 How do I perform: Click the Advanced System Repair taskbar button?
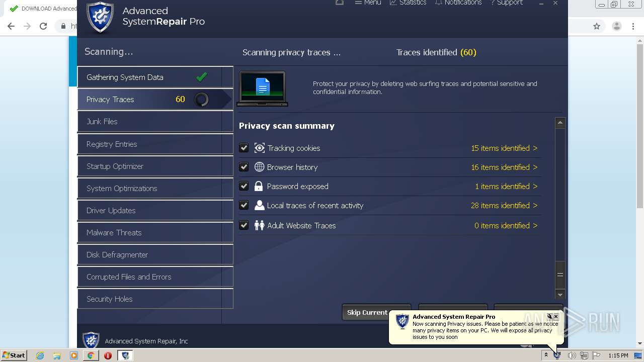click(x=125, y=355)
